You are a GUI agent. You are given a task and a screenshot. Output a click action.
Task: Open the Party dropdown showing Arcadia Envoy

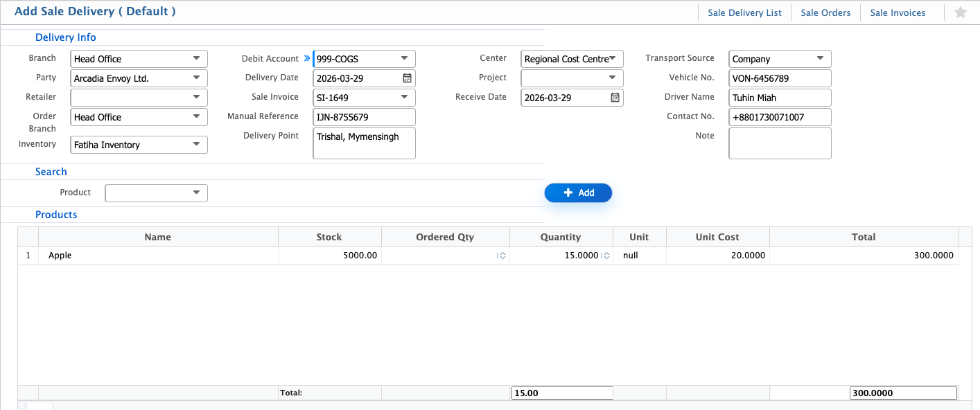pos(196,78)
